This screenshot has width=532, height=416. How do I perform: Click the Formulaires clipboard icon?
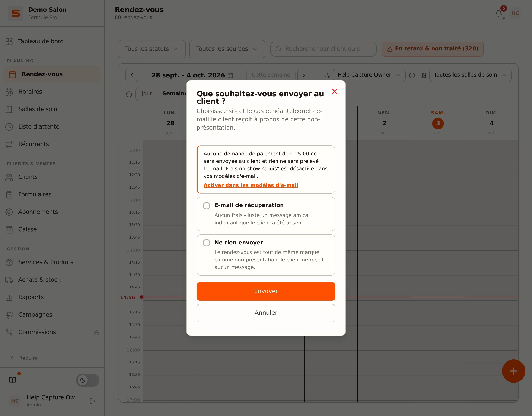(9, 195)
